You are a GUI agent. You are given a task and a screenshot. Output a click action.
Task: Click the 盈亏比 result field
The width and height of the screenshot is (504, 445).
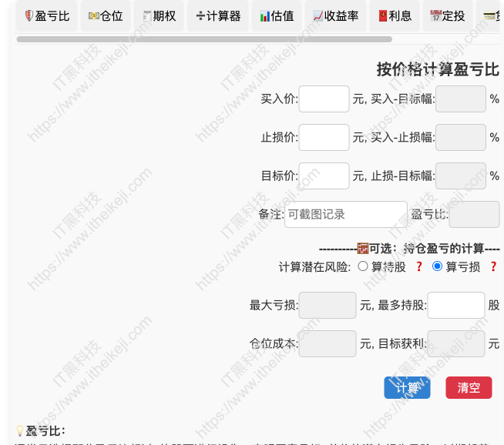coord(474,215)
